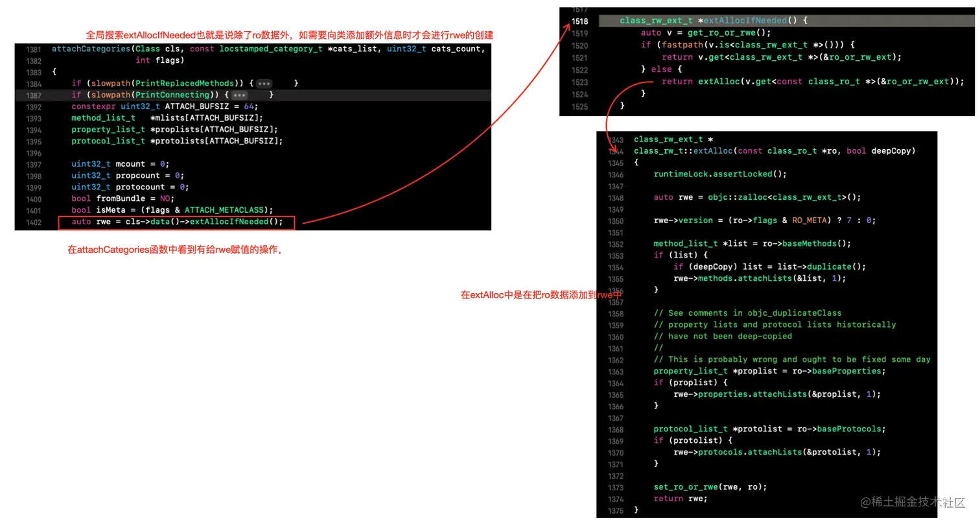Viewport: 980px width, 524px height.
Task: Expand the folded block after slowpath(PrintReplacedMethods)
Action: coord(264,84)
